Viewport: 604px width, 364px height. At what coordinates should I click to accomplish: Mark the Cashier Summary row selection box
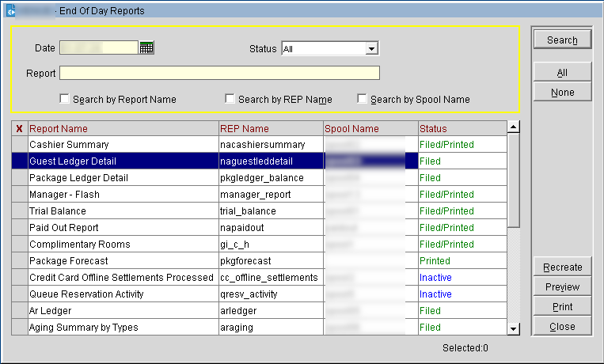(x=20, y=145)
